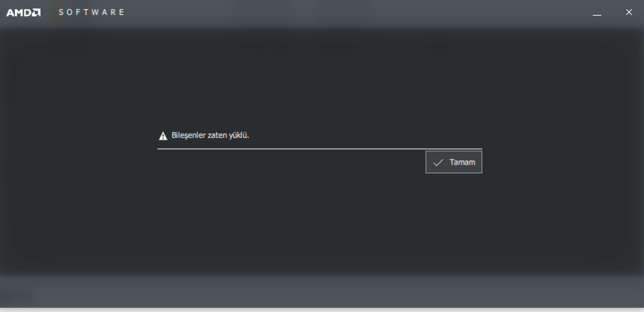Click the "SOFTWARE" title text
The height and width of the screenshot is (312, 644).
point(91,12)
